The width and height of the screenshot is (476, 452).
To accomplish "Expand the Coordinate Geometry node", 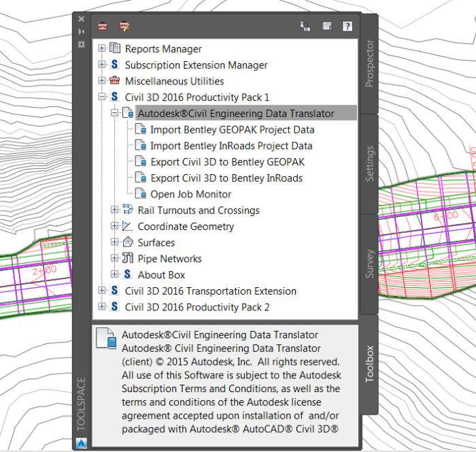I will tap(114, 225).
